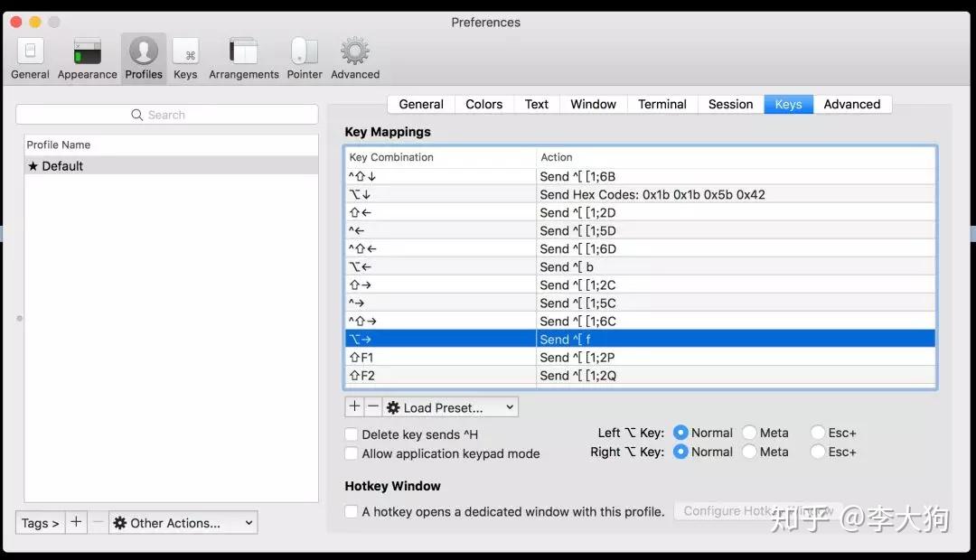
Task: Open the Arrangements preferences icon
Action: point(243,51)
